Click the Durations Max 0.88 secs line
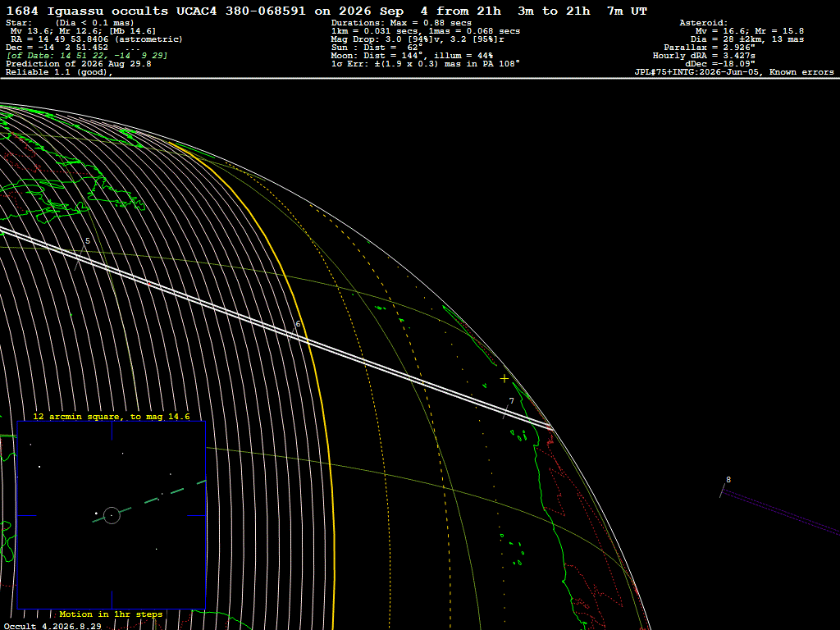Image resolution: width=840 pixels, height=630 pixels. point(401,23)
